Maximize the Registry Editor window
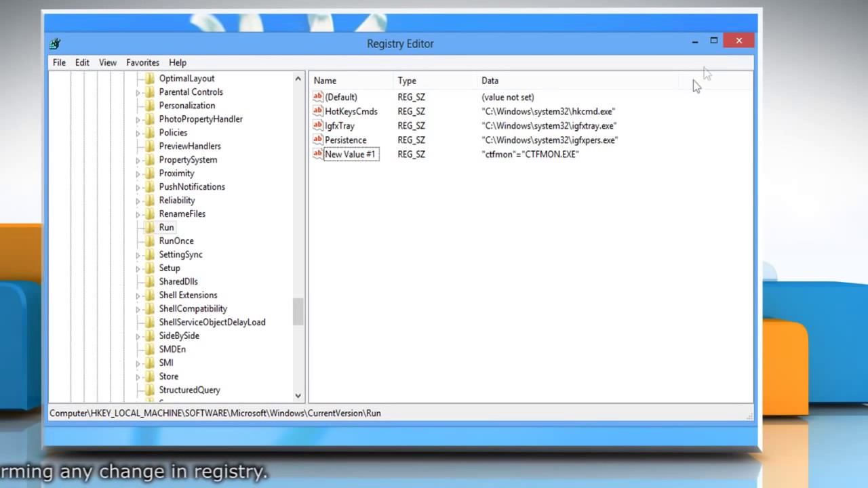The width and height of the screenshot is (868, 488). [714, 41]
